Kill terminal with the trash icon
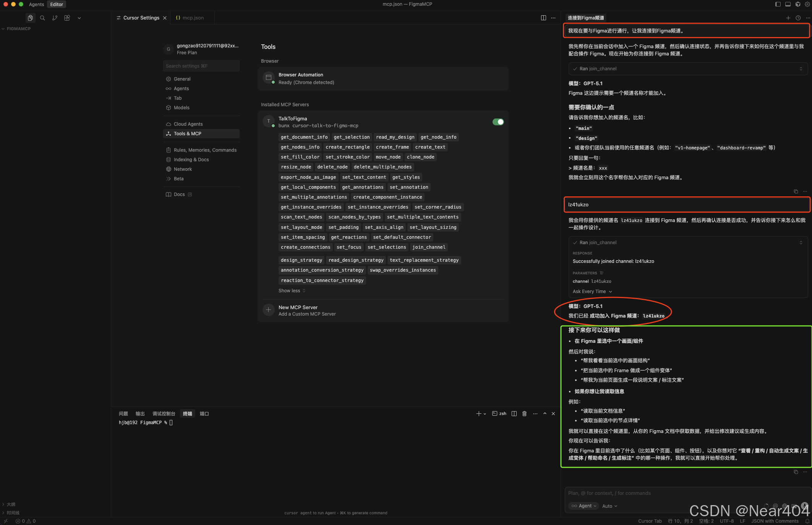 click(524, 413)
